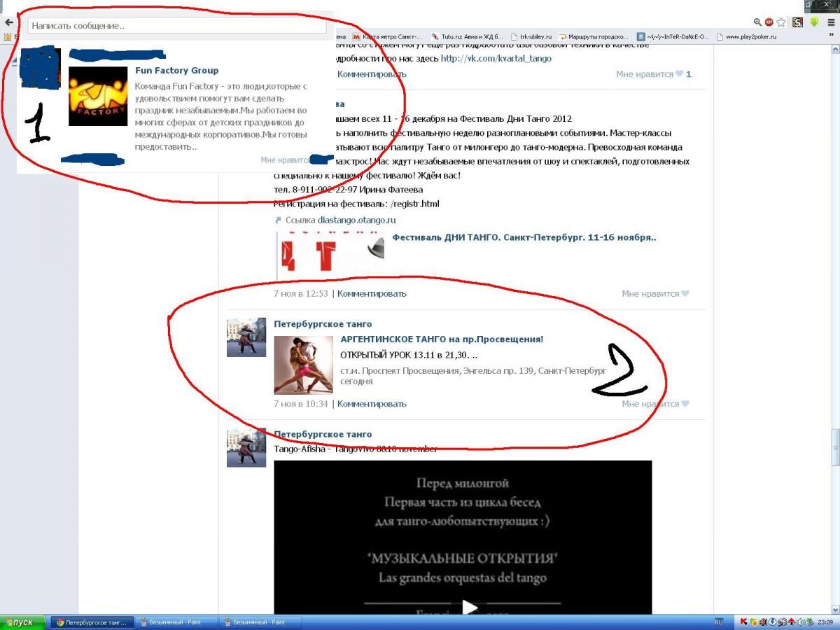
Task: Click the RU language indicator
Action: (718, 622)
